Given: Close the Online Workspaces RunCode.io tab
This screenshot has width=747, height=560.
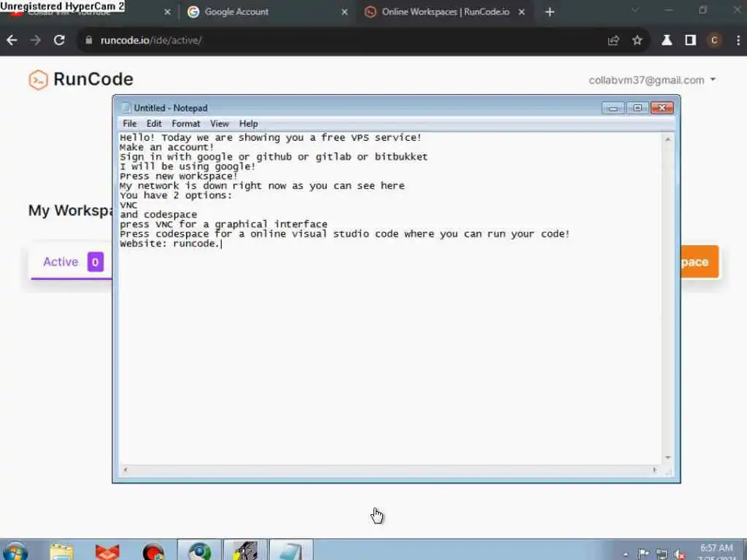Looking at the screenshot, I should (x=522, y=12).
